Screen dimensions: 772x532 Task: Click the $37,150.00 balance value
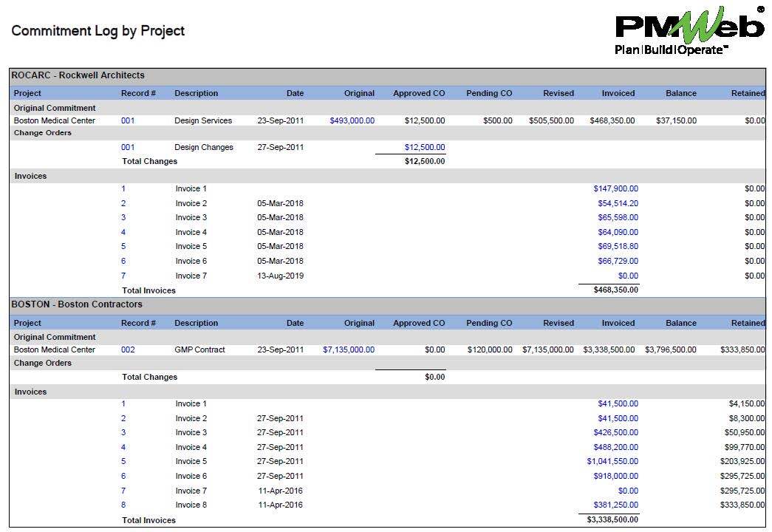tap(676, 120)
